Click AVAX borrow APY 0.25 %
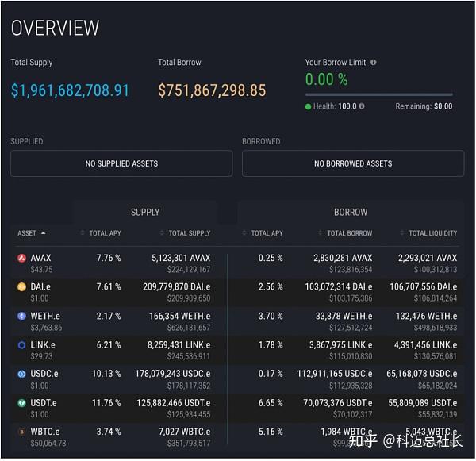Viewport: 476px width, 461px height. click(271, 258)
